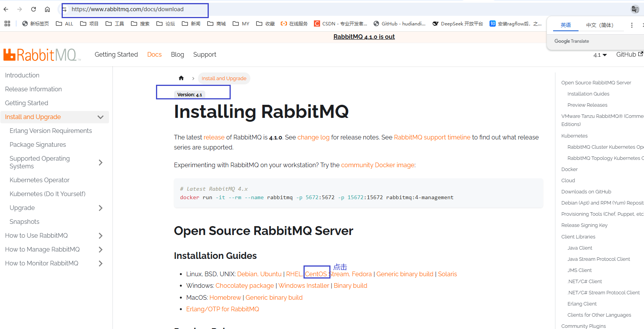This screenshot has width=644, height=329.
Task: Click the breadcrumb home icon
Action: pos(181,78)
